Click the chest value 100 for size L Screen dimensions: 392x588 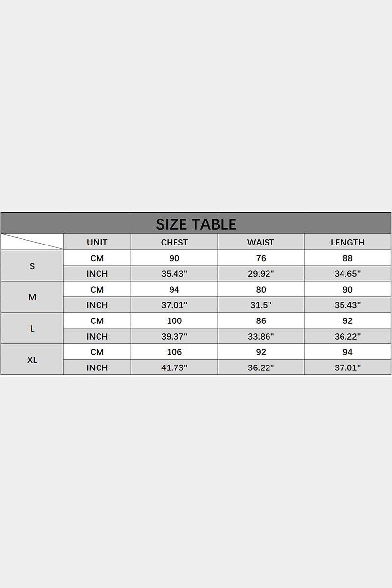coord(174,321)
